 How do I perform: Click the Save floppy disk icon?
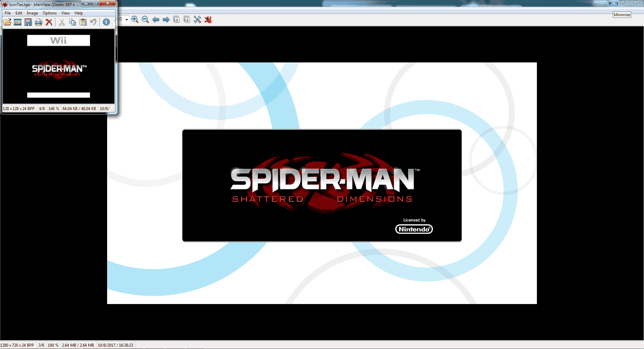click(x=28, y=22)
